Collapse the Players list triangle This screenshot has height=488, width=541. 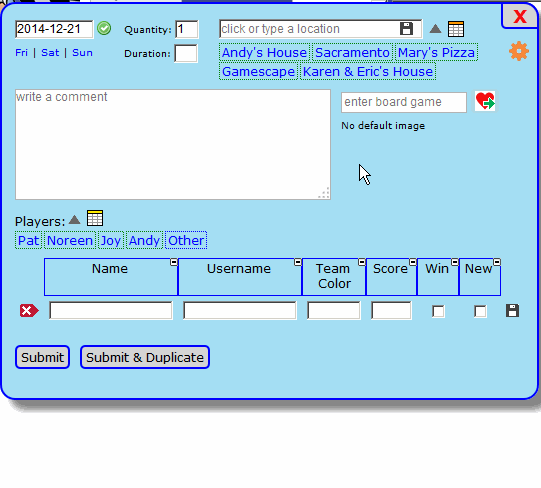(75, 219)
